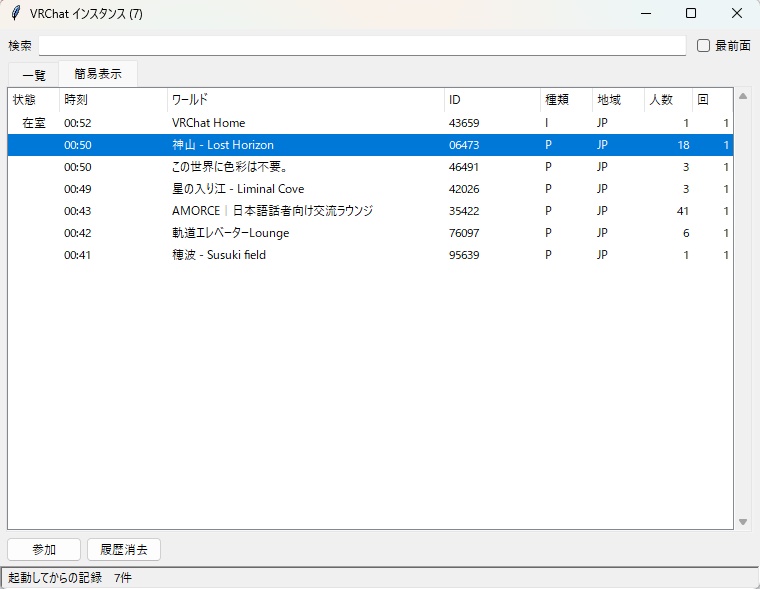Click the 00:42 time cell
The width and height of the screenshot is (760, 589).
[78, 233]
